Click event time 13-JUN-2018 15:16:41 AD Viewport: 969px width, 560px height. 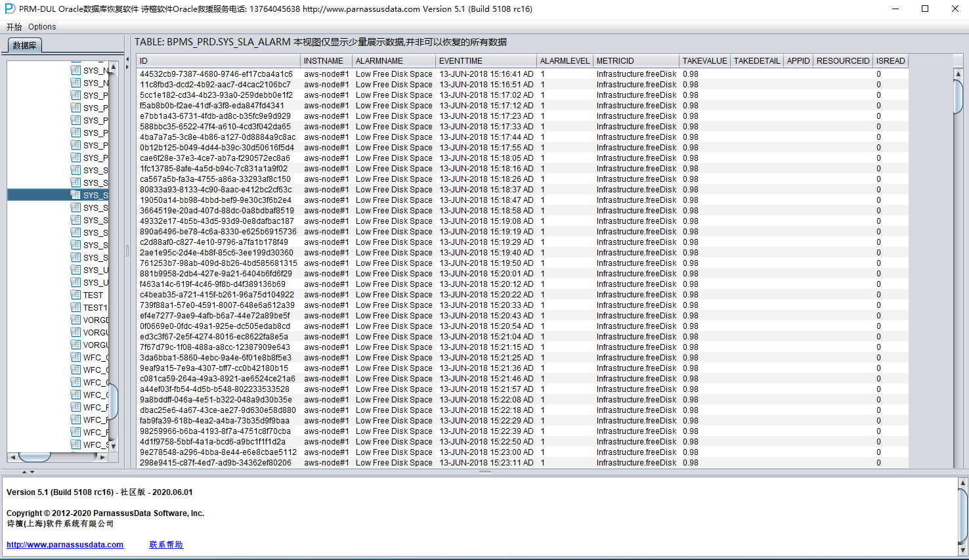486,74
